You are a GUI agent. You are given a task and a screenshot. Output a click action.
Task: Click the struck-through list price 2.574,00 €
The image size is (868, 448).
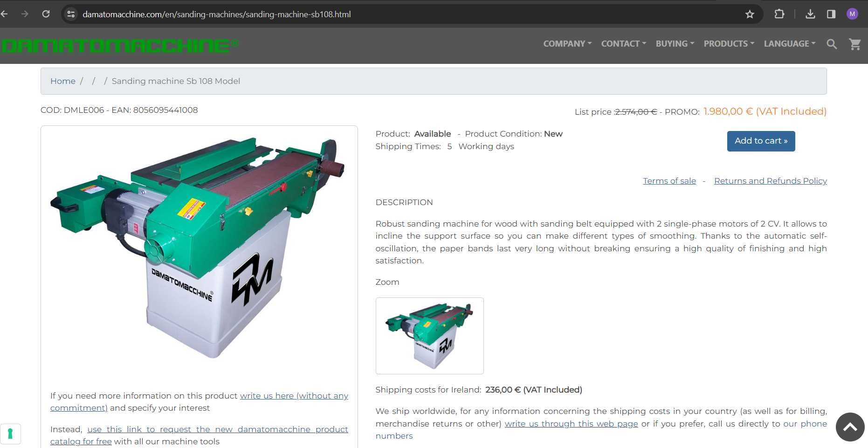(x=636, y=112)
